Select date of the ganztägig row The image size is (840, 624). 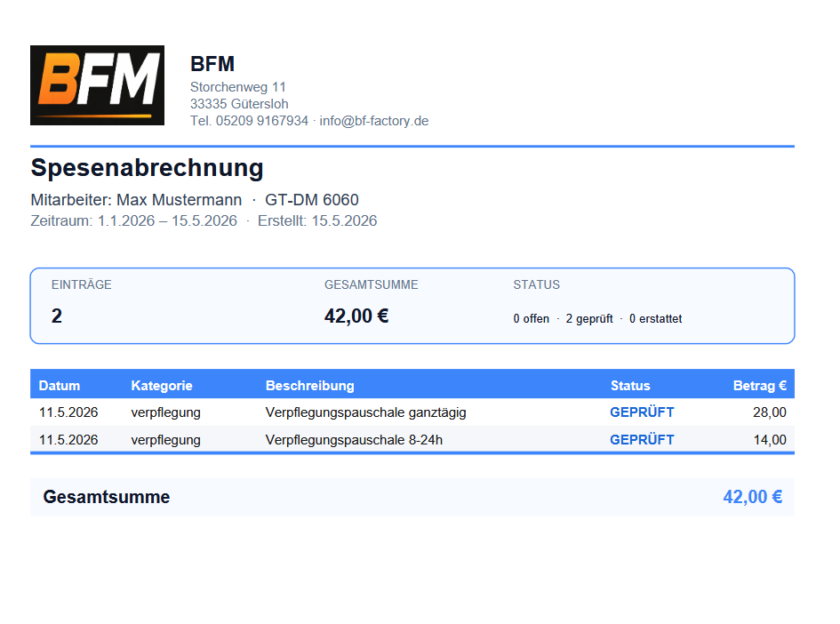68,412
